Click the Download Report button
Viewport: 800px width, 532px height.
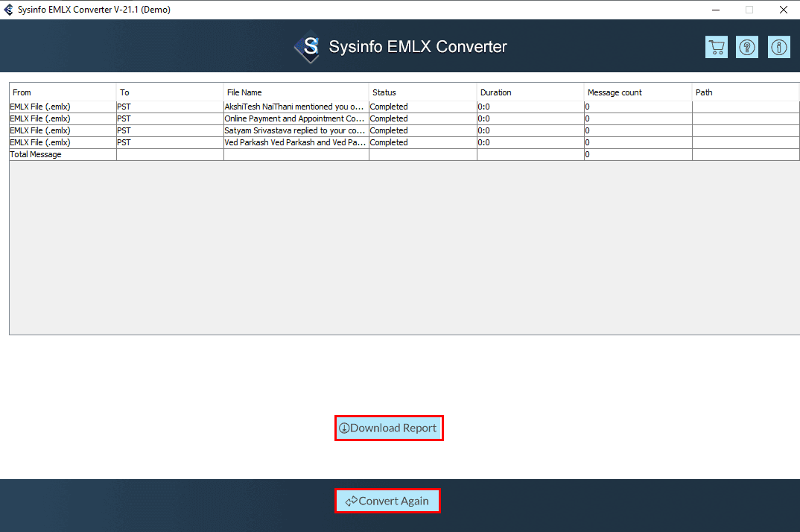(389, 428)
